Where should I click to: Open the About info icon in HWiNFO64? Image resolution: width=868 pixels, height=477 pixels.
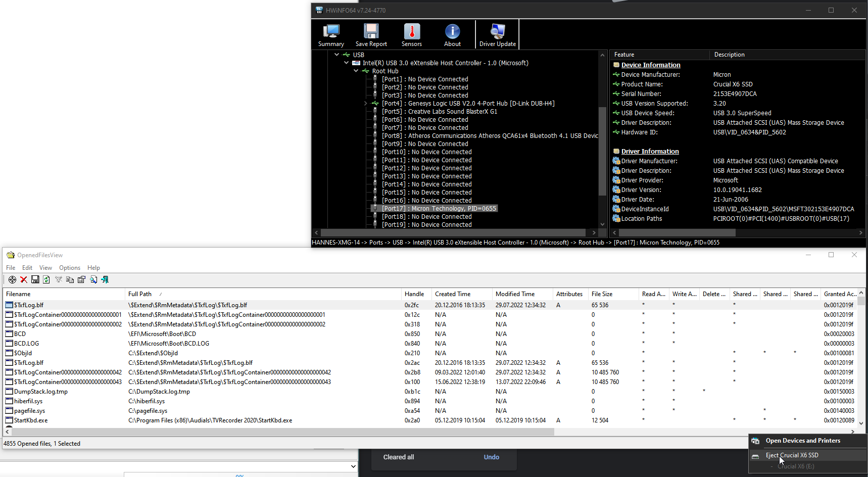click(452, 35)
